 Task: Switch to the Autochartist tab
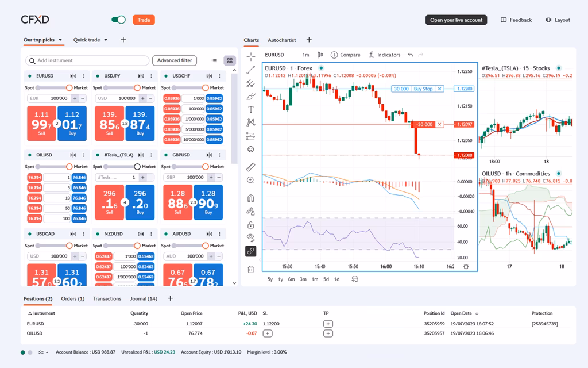click(x=281, y=40)
